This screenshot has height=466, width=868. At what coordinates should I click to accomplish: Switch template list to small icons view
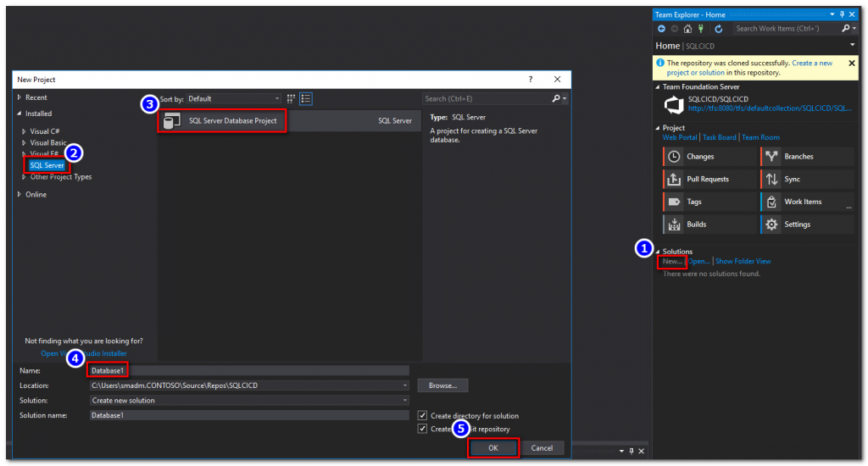[291, 98]
